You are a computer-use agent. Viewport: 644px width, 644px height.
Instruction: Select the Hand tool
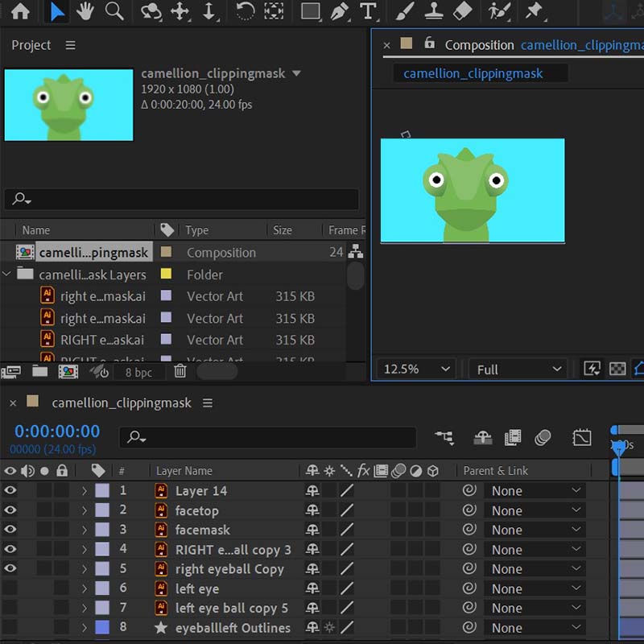coord(85,11)
